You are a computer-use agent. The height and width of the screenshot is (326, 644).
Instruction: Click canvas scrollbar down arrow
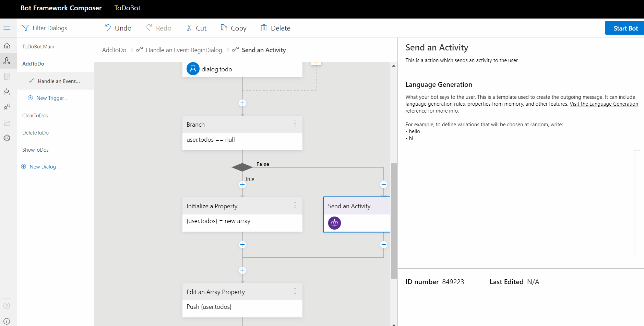point(394,324)
